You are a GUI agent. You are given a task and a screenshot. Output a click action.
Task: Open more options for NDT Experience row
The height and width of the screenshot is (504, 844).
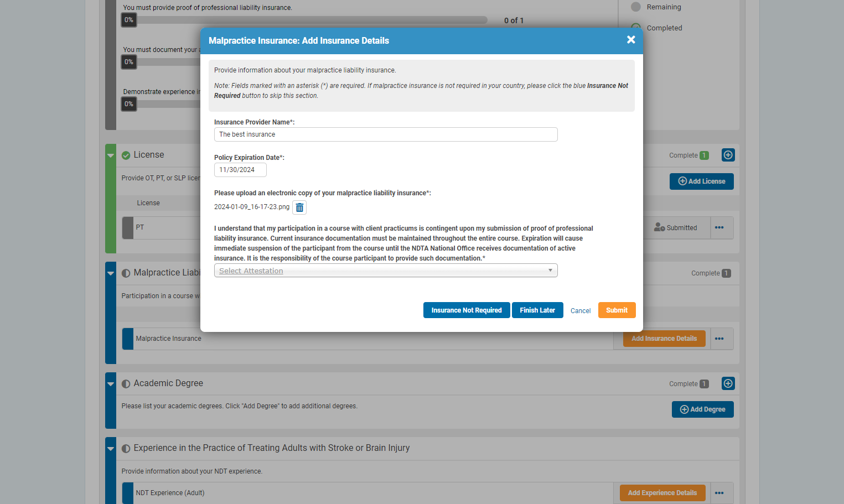[719, 493]
